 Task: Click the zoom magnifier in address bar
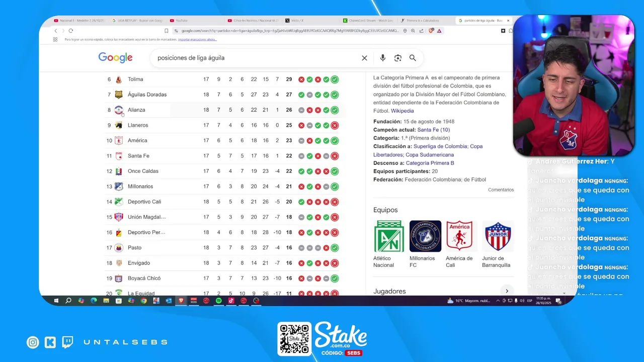(x=413, y=31)
